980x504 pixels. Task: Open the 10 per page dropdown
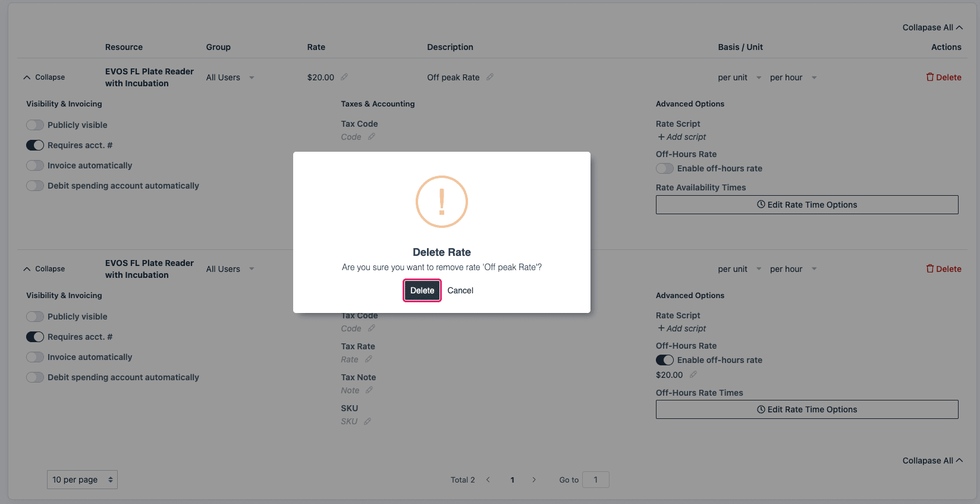pyautogui.click(x=82, y=480)
